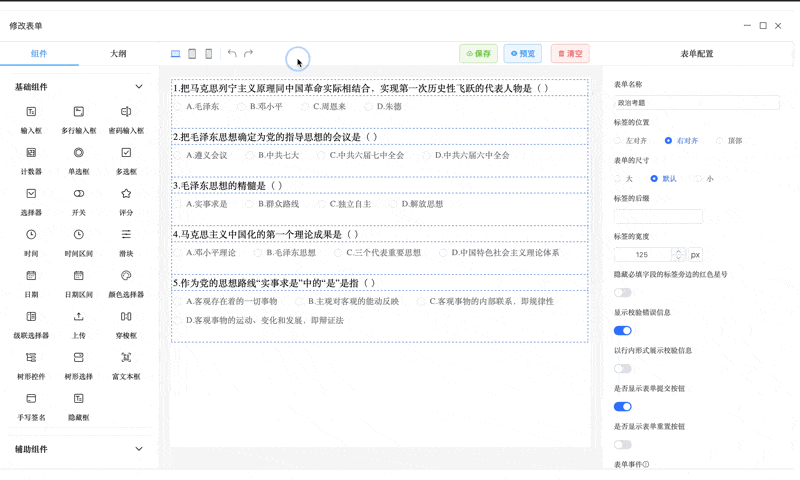Switch to the 大纲 tab
This screenshot has width=800, height=480.
click(118, 54)
